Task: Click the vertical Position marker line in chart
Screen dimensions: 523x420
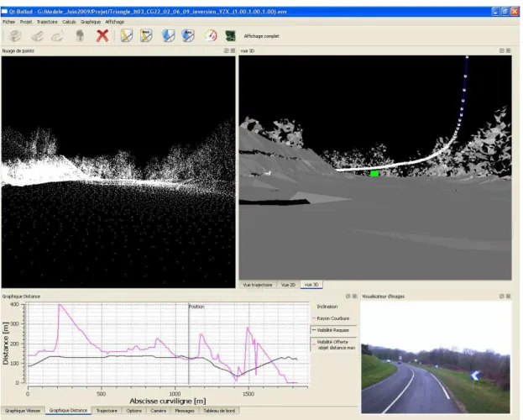Action: pyautogui.click(x=188, y=344)
